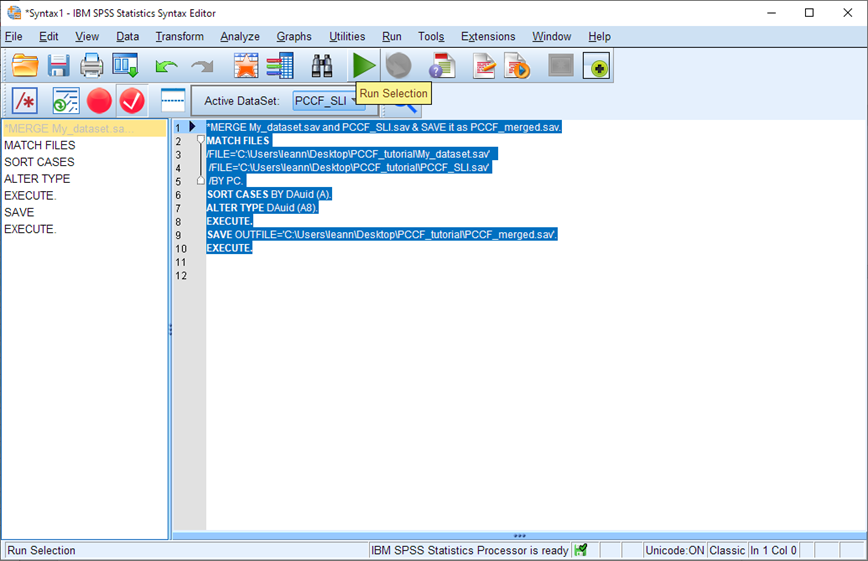The image size is (868, 561).
Task: Run Selection with the green play button
Action: (x=364, y=65)
